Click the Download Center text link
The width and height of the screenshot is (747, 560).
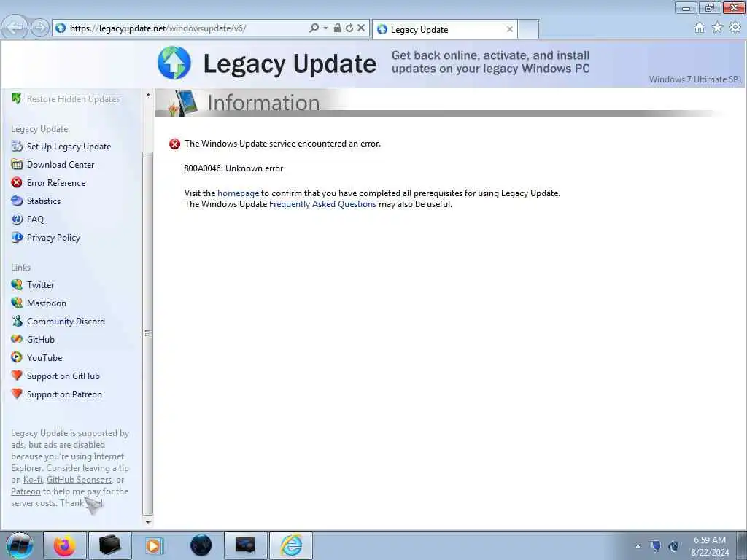[x=61, y=164]
